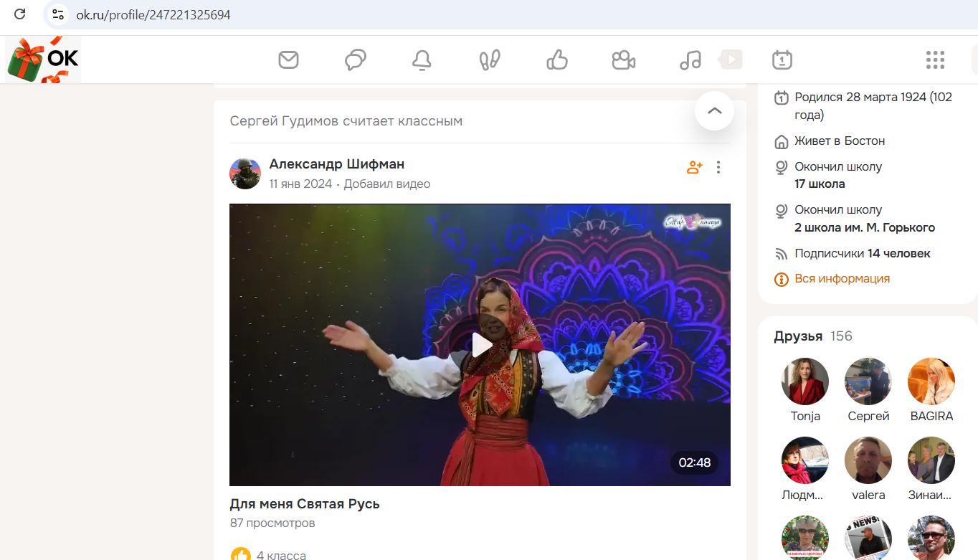This screenshot has width=978, height=560.
Task: Reload the page with the browser refresh icon
Action: [x=19, y=14]
